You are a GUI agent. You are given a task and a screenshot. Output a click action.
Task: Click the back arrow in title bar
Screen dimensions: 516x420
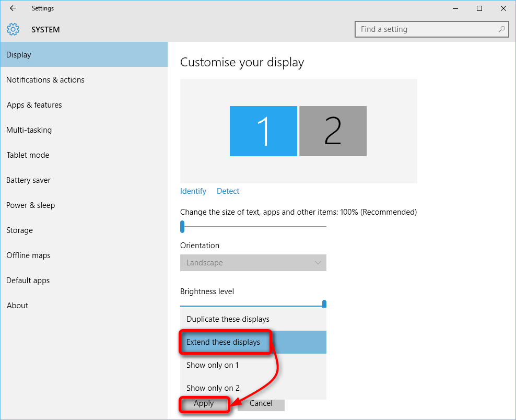(13, 8)
